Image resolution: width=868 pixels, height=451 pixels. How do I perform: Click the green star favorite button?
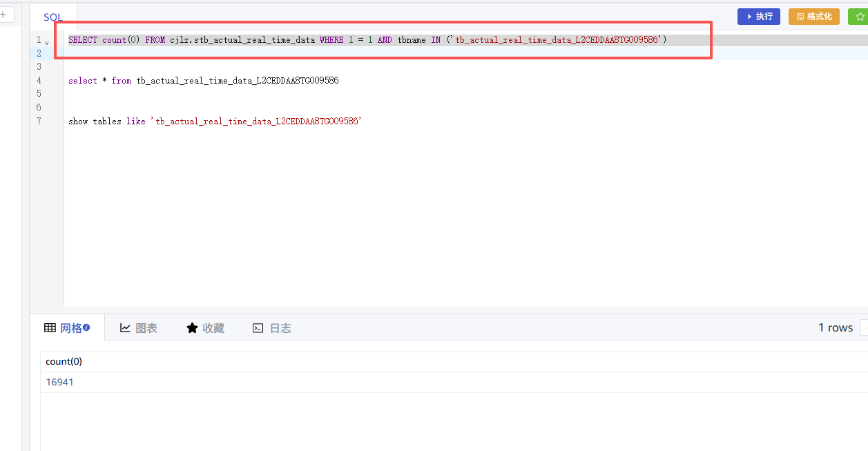click(x=860, y=17)
